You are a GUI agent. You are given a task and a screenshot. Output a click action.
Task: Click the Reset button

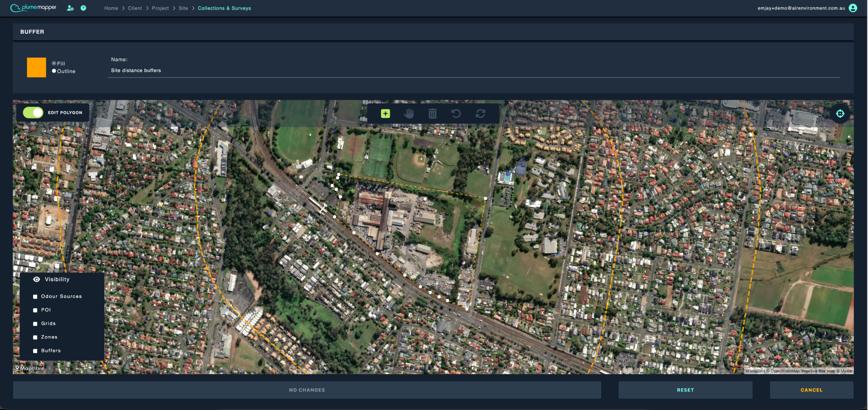[x=685, y=390]
